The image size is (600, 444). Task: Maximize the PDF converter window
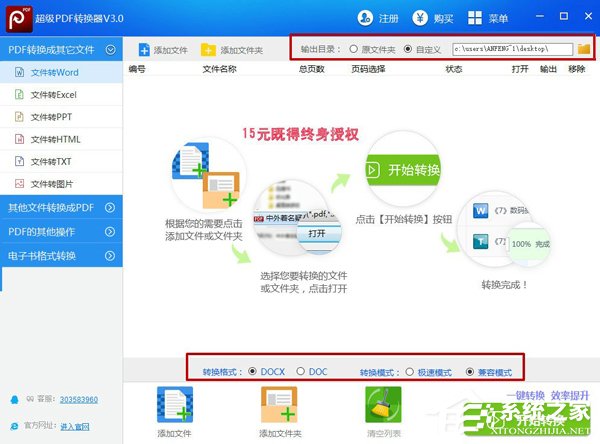564,16
